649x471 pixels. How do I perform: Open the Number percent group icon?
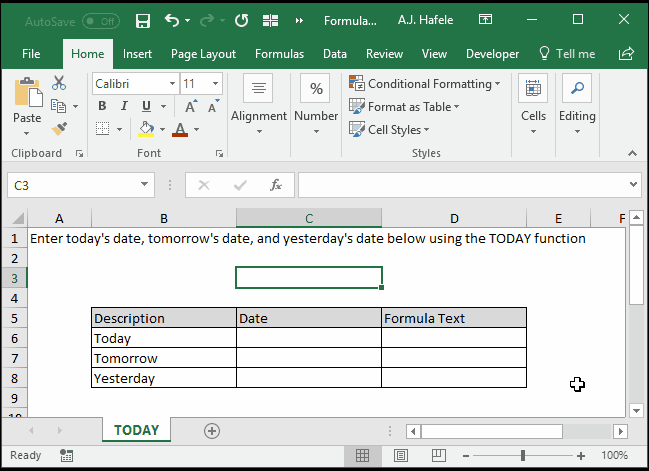pyautogui.click(x=315, y=88)
